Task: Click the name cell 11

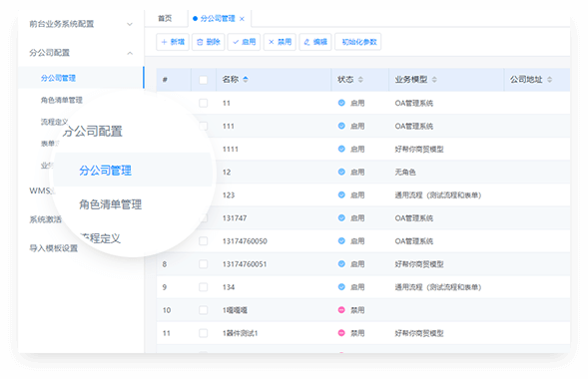Action: [x=227, y=103]
